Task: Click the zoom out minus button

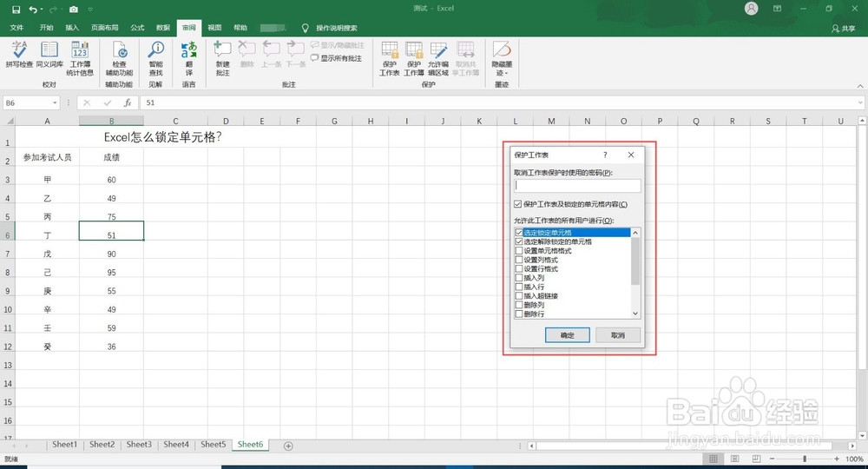Action: tap(772, 459)
